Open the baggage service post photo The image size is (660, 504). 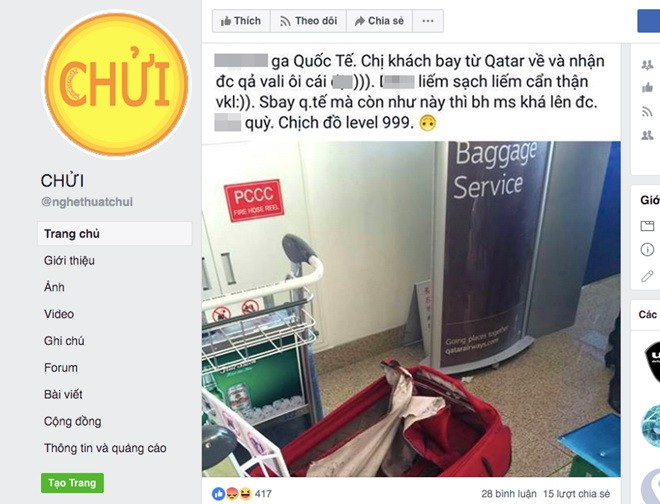[411, 309]
